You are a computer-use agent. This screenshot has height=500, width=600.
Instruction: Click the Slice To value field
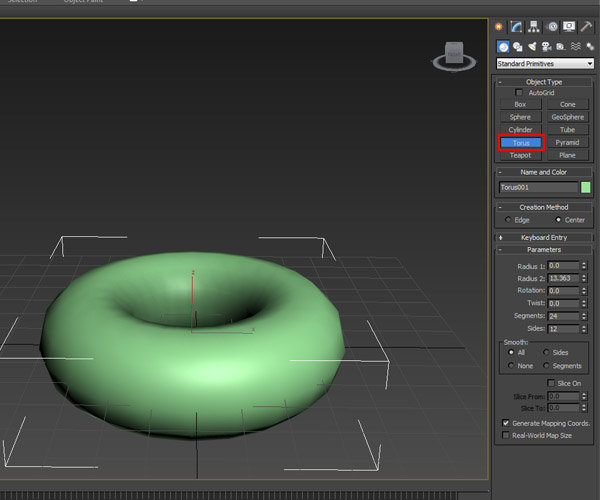[x=563, y=408]
